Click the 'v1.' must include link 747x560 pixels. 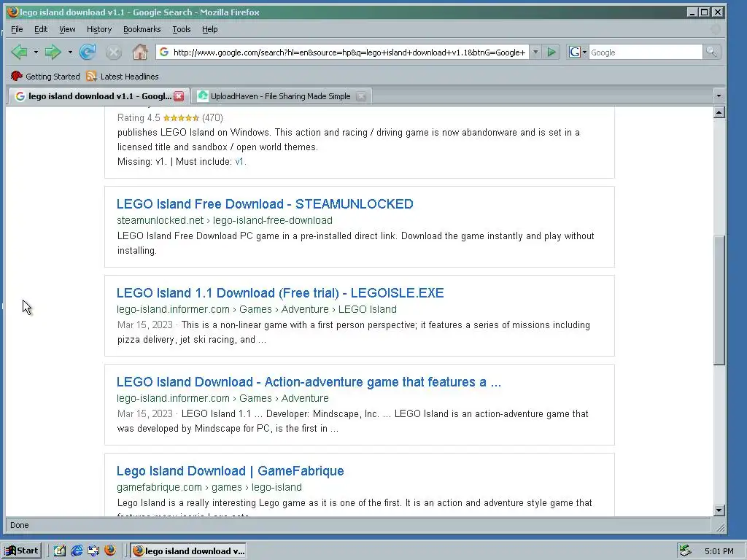241,161
